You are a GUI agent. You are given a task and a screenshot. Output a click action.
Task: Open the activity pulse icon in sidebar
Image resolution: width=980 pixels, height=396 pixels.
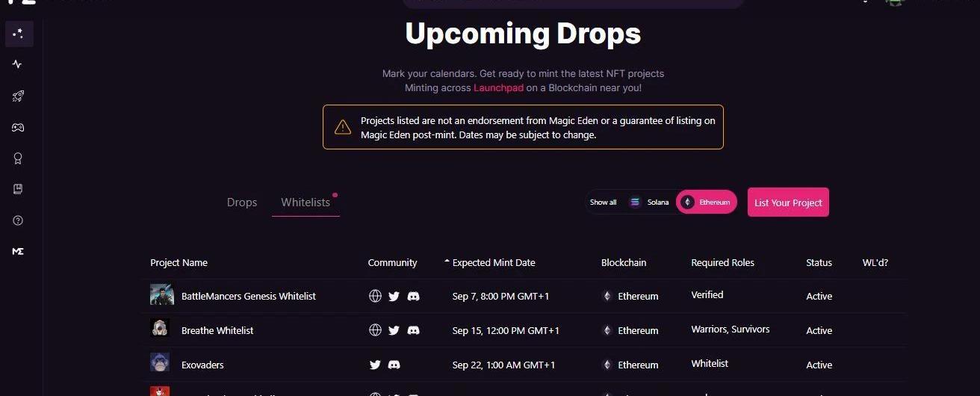[x=18, y=64]
